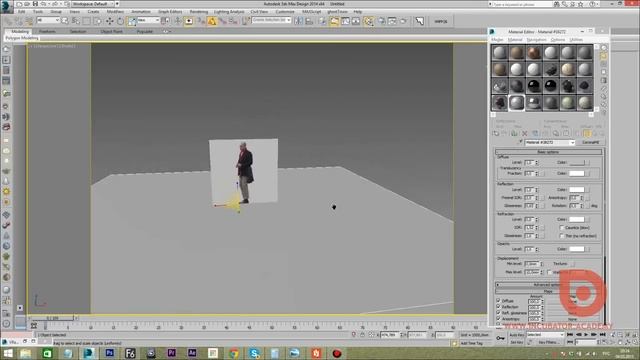Open the Schematic View
The height and width of the screenshot is (360, 640).
coord(356,21)
